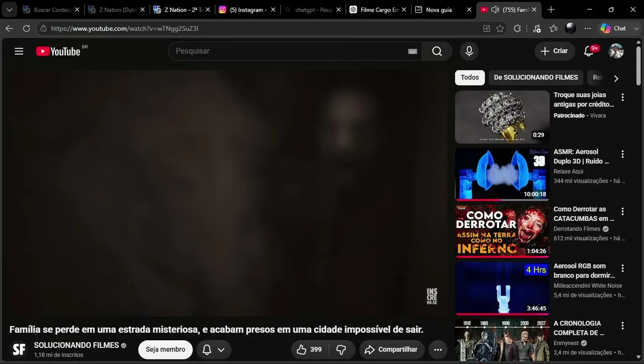This screenshot has height=364, width=644.
Task: Click the Criar button
Action: tap(554, 51)
